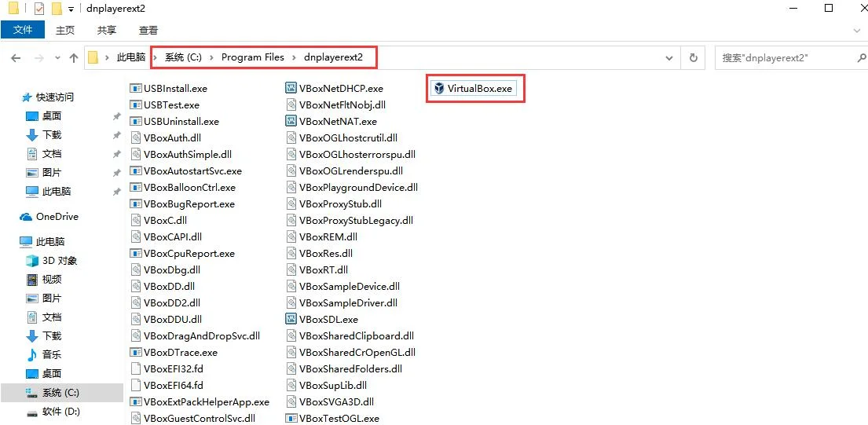Select VBoxEFI64.fd file icon
This screenshot has height=425, width=868.
(136, 385)
